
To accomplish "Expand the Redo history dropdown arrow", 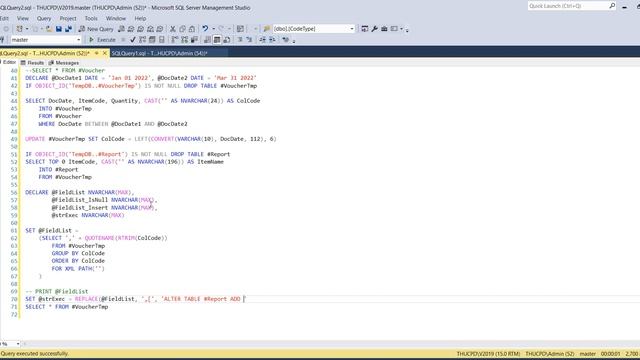I will click(x=229, y=29).
